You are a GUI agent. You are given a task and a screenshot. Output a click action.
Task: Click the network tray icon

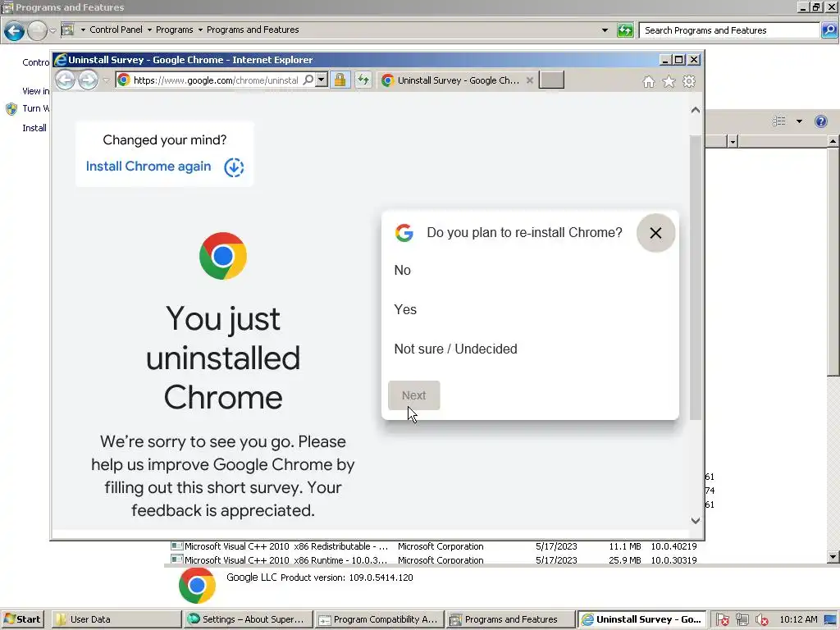[742, 620]
